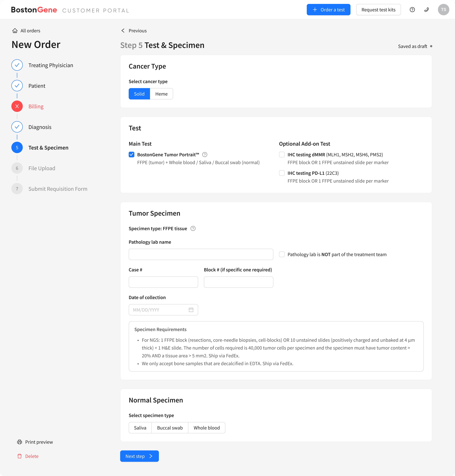Viewport: 455px width, 476px height.
Task: Enable IHC testing dMMR add-on
Action: click(282, 155)
